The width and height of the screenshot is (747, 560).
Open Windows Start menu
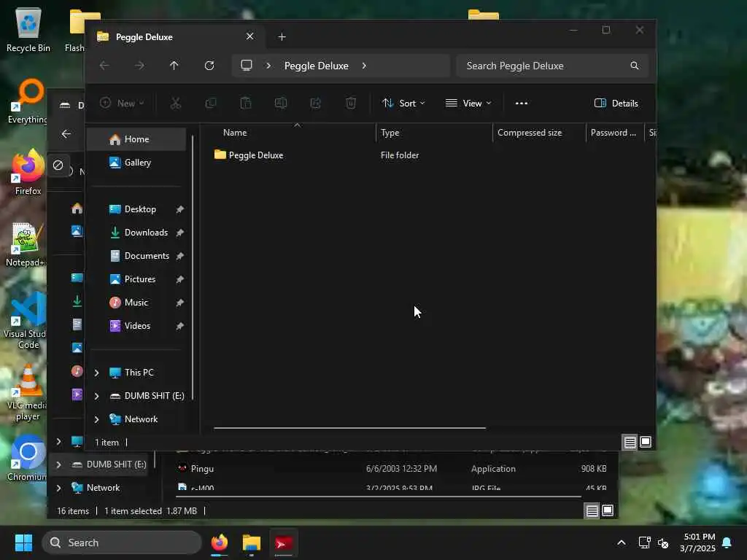tap(23, 542)
